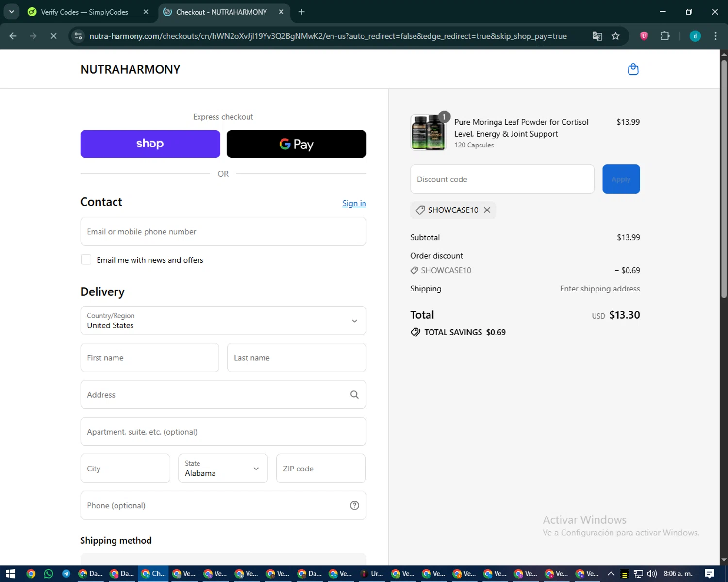Open the Windows Start menu

10,574
